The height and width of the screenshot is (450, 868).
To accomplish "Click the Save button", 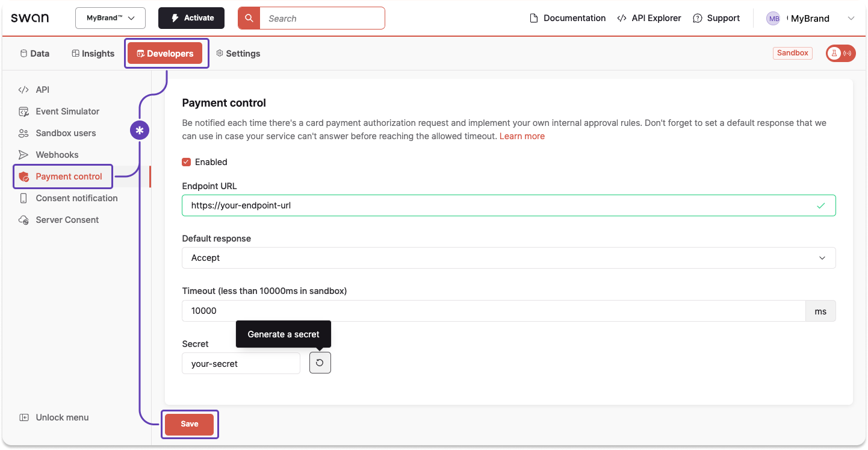I will (x=190, y=424).
